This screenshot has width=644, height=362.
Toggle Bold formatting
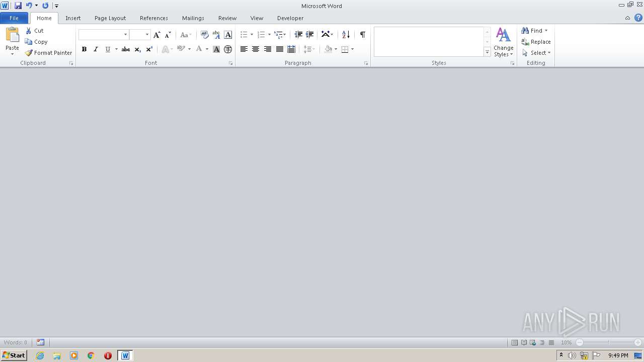click(x=84, y=49)
